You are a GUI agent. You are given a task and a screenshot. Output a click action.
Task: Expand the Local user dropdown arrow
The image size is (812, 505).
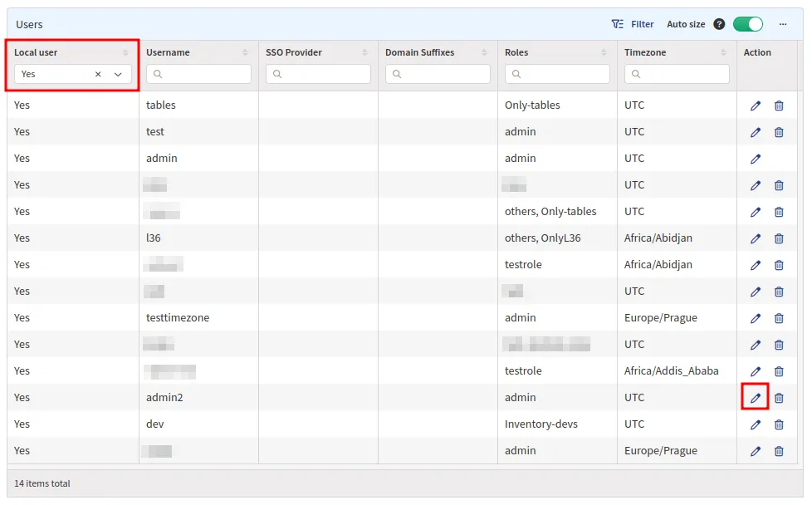[118, 74]
